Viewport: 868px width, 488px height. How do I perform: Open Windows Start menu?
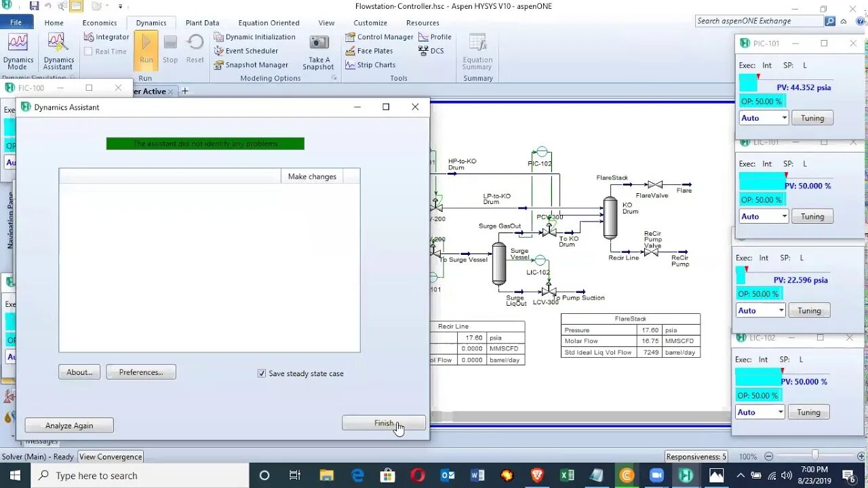[15, 476]
